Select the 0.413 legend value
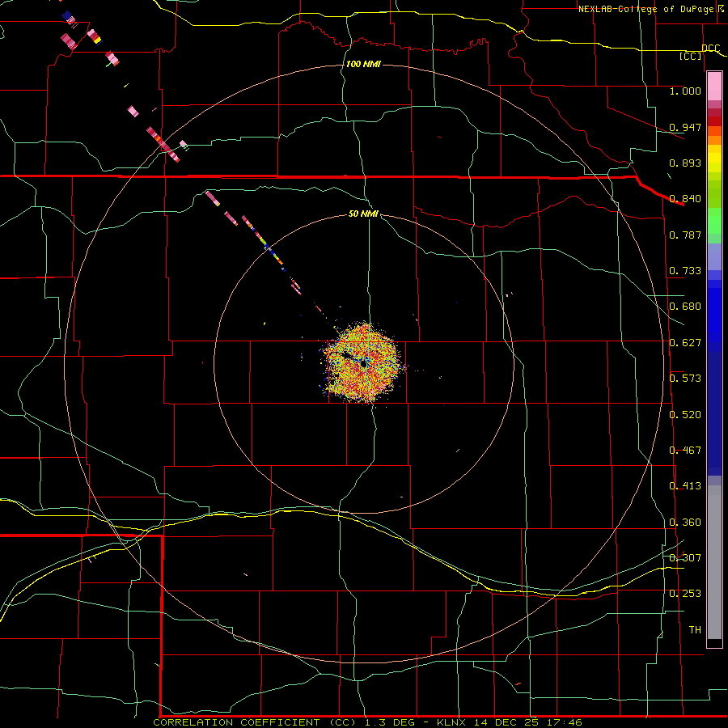Viewport: 728px width, 728px height. (685, 486)
